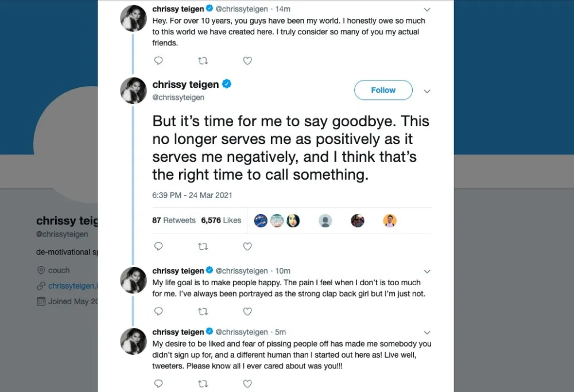Open the caret menu on the goodbye tweet
Image resolution: width=574 pixels, height=392 pixels.
[427, 91]
